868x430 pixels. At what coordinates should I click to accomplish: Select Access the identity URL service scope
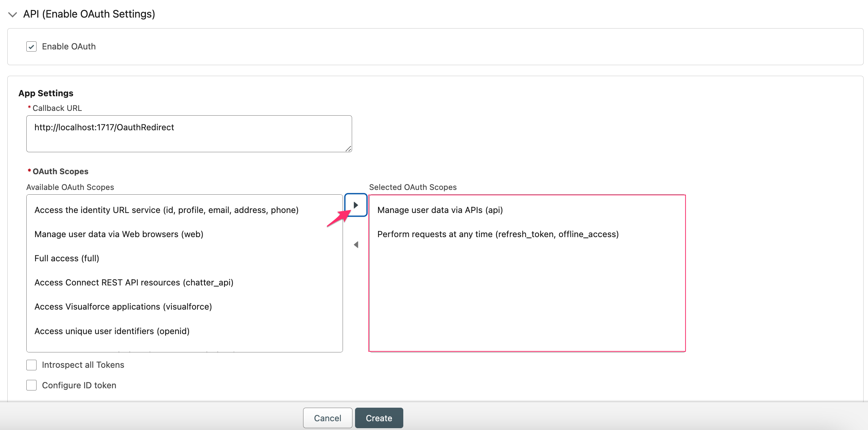166,210
